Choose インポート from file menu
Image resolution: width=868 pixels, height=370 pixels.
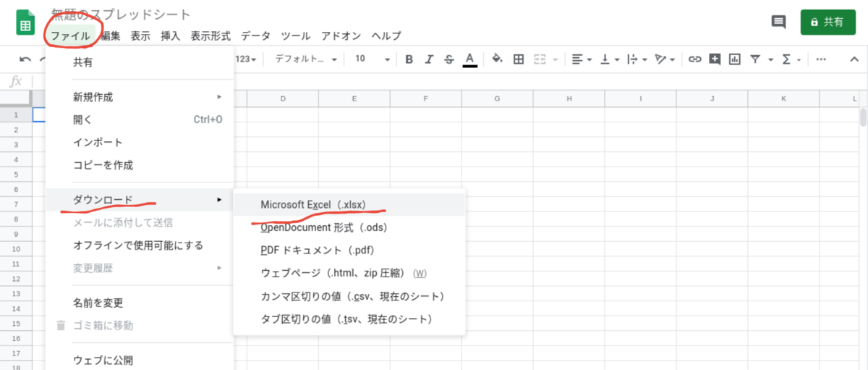click(x=140, y=143)
